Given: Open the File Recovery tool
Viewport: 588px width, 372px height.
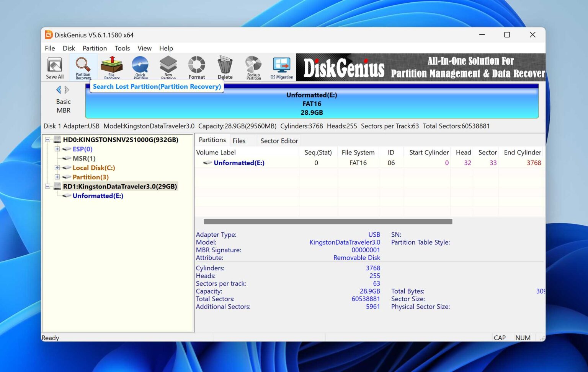Looking at the screenshot, I should (x=111, y=67).
